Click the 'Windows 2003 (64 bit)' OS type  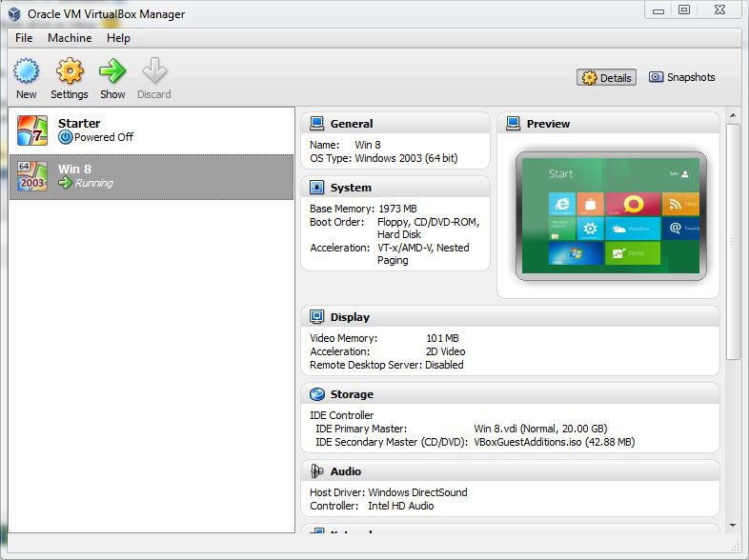click(x=407, y=158)
